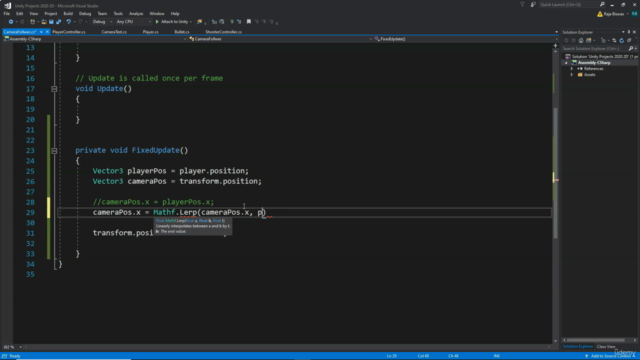Click the Solution Explorer Refresh icon
Viewport: 640px width, 360px height.
click(x=622, y=40)
